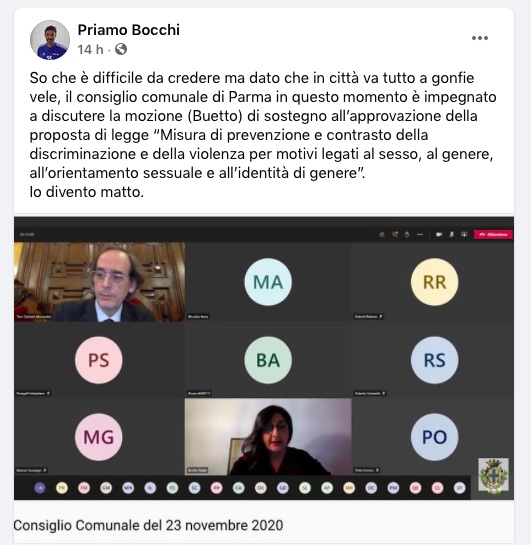531x545 pixels.
Task: Click the public audience globe icon
Action: click(121, 49)
